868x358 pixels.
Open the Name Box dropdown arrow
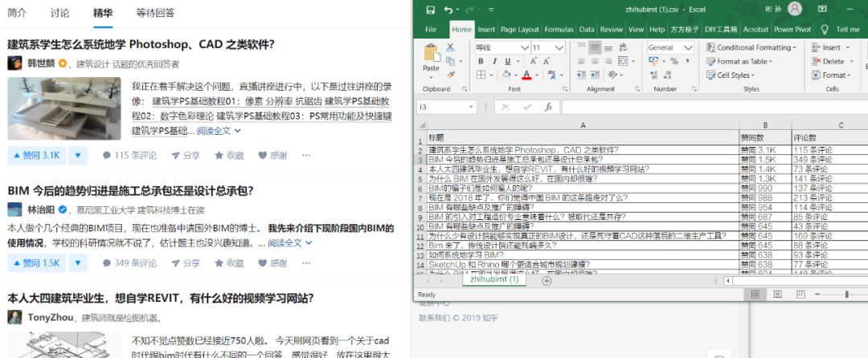(471, 108)
